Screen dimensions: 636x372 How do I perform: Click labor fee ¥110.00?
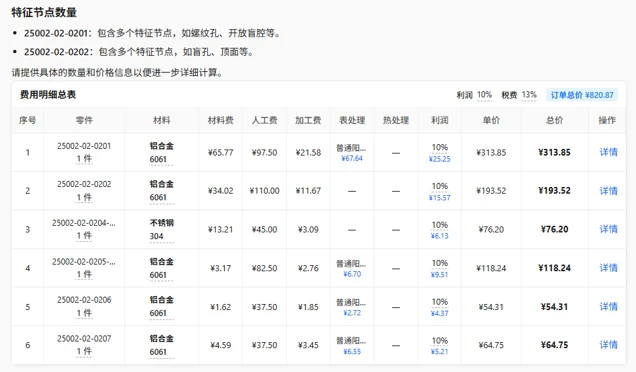tap(264, 191)
